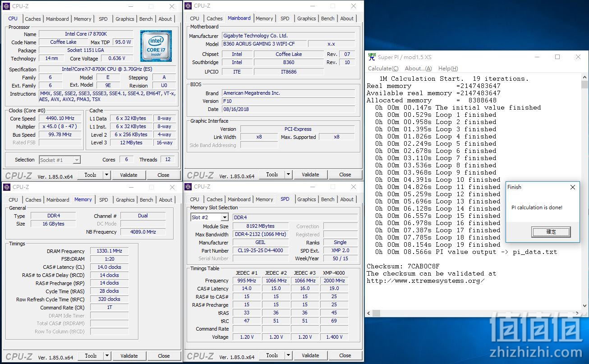Click Validate button in Mainboard window
Screen dimensions: 589x364
click(x=310, y=175)
